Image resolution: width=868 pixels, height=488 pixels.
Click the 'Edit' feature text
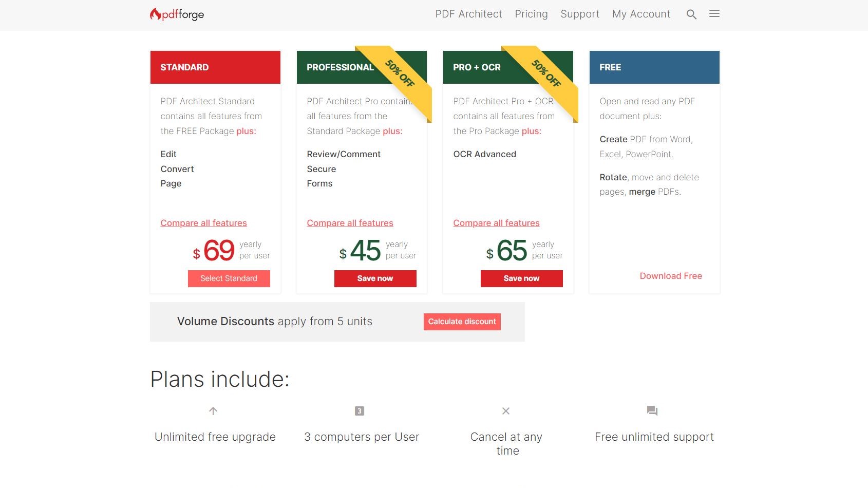pyautogui.click(x=168, y=154)
